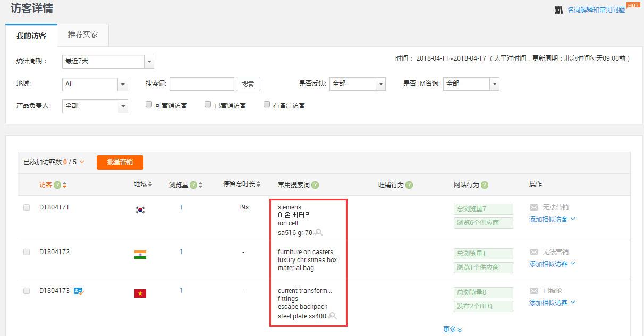
Task: Enable the 可营销访客 checkbox
Action: 149,104
